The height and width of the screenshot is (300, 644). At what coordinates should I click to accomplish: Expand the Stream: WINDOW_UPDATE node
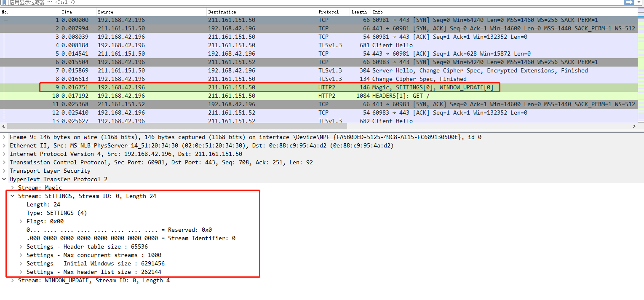[x=12, y=280]
